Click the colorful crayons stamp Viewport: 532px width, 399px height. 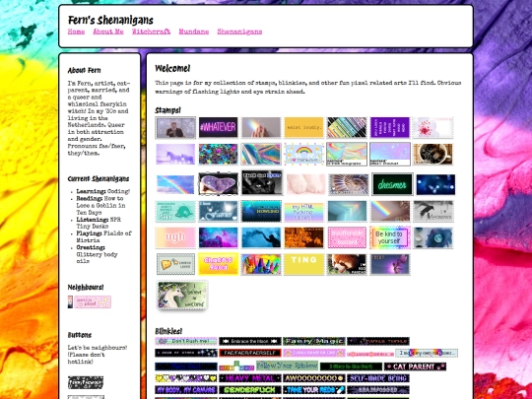coord(261,264)
